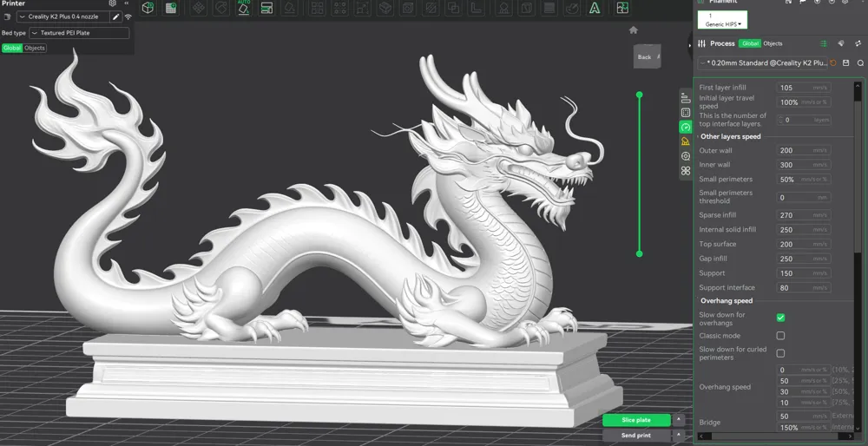Click the First layer infill speed field
The image size is (868, 446).
click(803, 88)
